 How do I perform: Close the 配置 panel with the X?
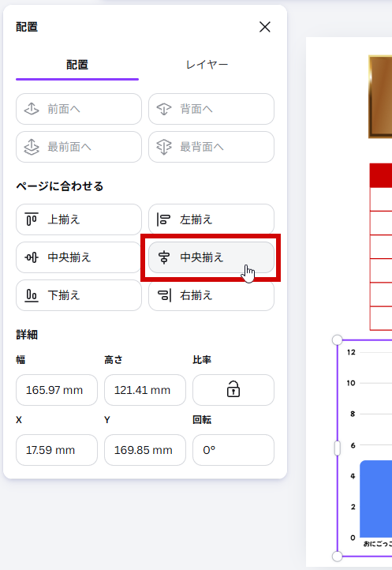click(x=265, y=27)
